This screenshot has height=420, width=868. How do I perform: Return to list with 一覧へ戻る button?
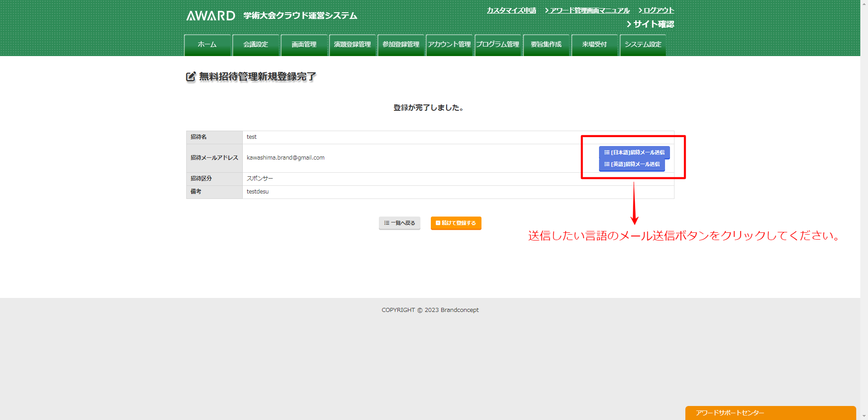tap(399, 223)
